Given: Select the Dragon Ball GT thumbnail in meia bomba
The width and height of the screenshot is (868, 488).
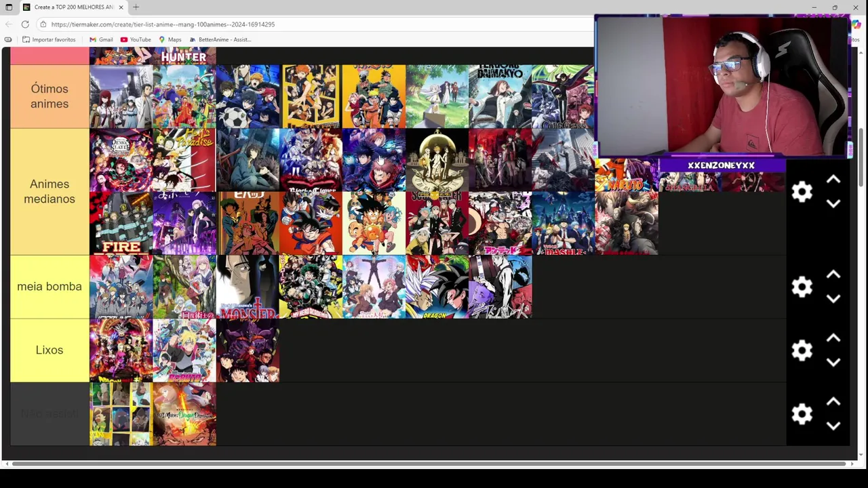Looking at the screenshot, I should coord(437,287).
